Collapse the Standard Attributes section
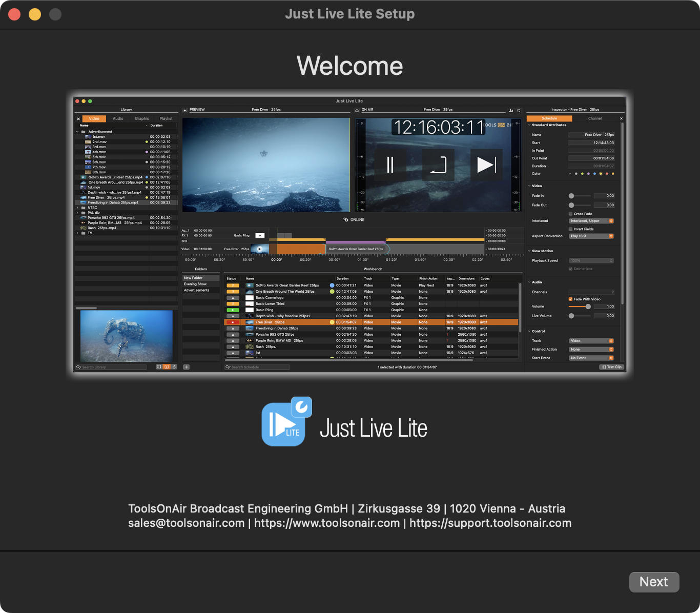 (x=529, y=125)
